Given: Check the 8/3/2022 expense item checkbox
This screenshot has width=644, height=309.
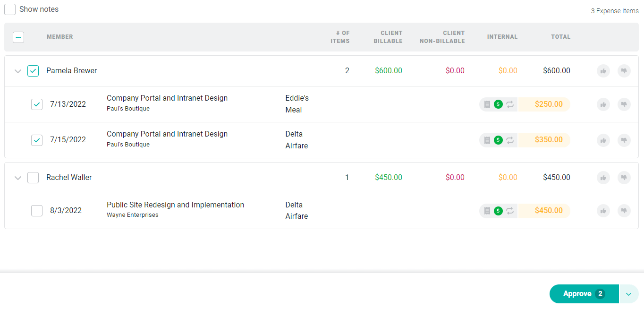Looking at the screenshot, I should 37,211.
